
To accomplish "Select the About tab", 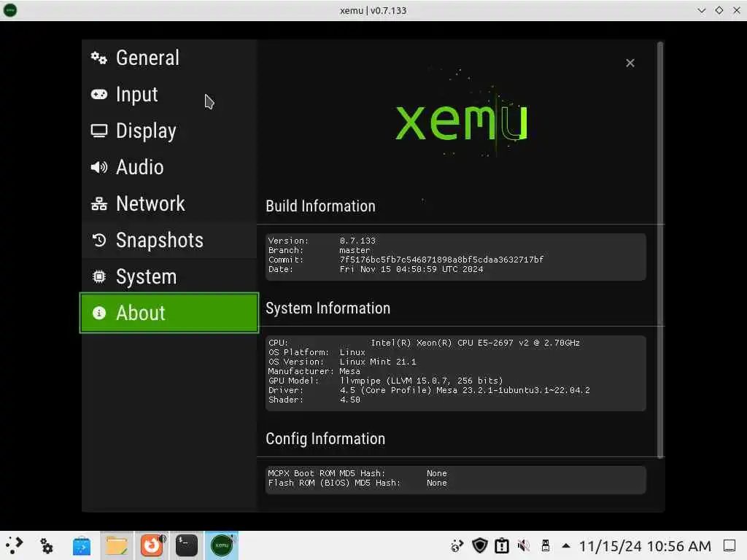I will pos(169,313).
